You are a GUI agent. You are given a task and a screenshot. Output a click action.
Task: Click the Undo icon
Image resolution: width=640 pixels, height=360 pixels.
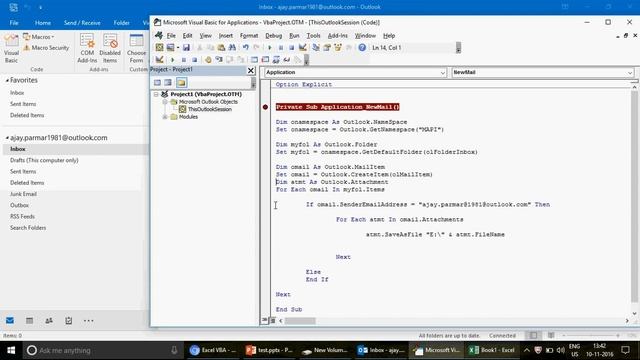245,48
